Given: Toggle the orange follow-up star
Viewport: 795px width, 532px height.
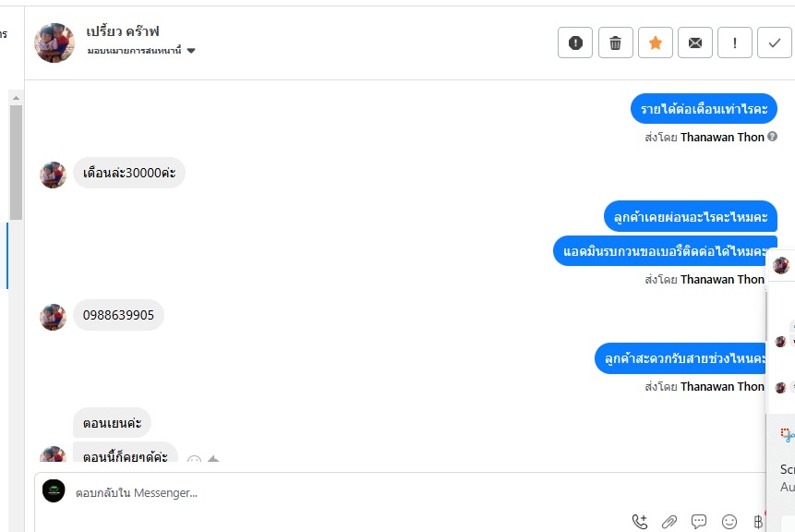Looking at the screenshot, I should tap(655, 42).
